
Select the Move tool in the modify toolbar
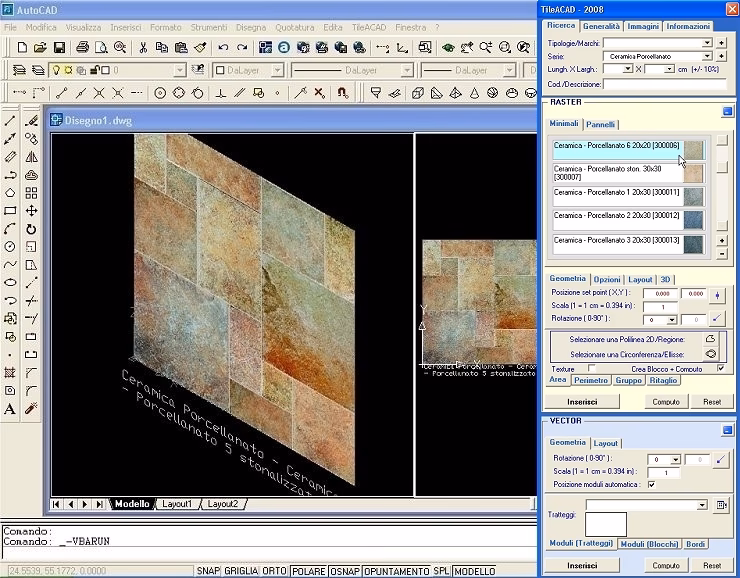coord(31,211)
